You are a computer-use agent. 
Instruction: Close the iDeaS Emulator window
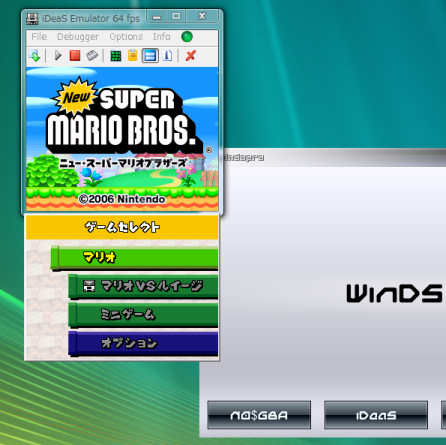pyautogui.click(x=202, y=16)
